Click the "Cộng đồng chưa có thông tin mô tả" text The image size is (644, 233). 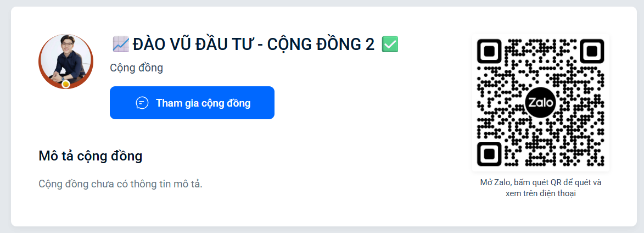pos(120,184)
